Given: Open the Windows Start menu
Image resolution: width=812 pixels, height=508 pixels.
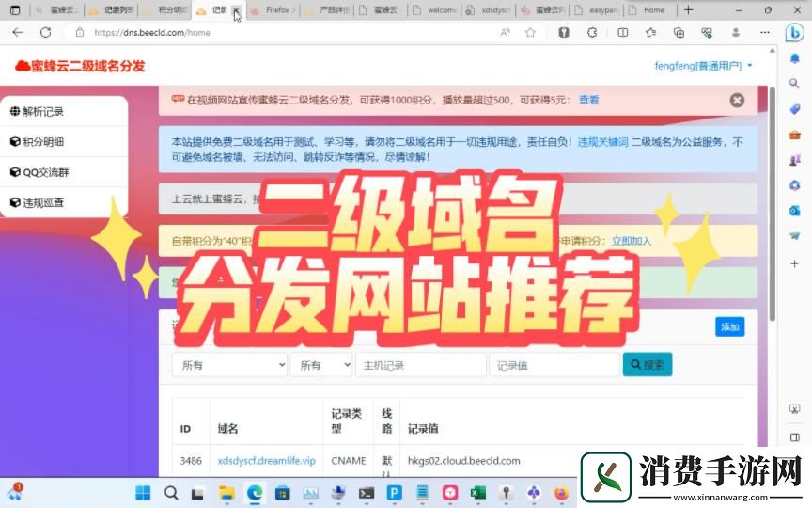Looking at the screenshot, I should tap(143, 493).
